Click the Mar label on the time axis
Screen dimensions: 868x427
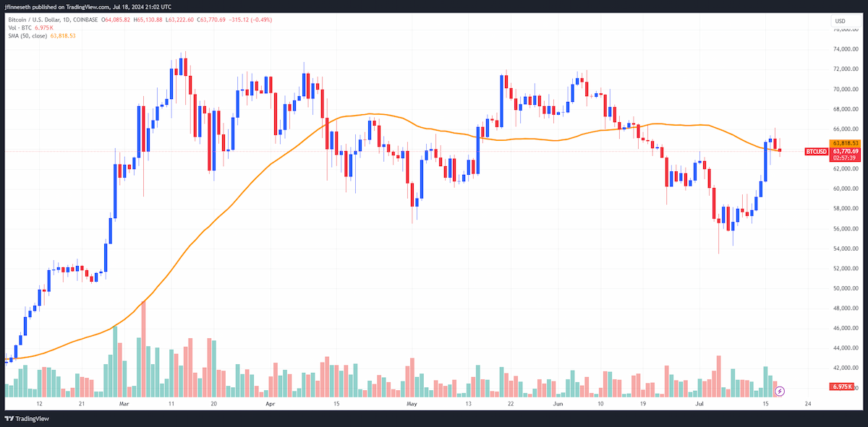126,403
